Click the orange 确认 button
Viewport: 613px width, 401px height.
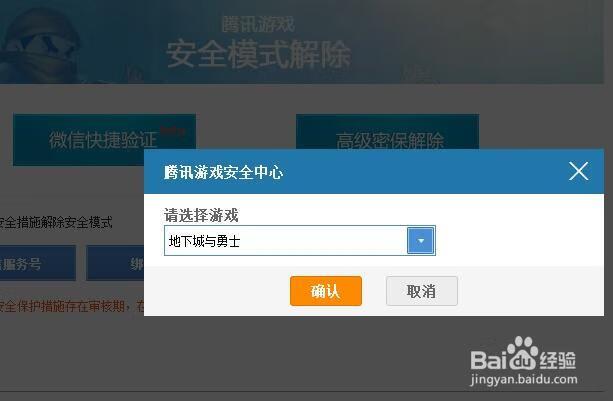click(326, 291)
